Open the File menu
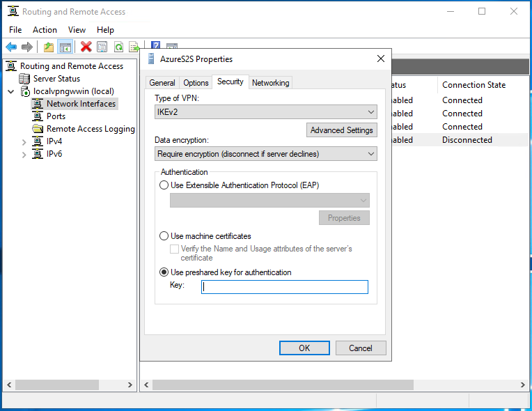The width and height of the screenshot is (532, 411). [15, 30]
